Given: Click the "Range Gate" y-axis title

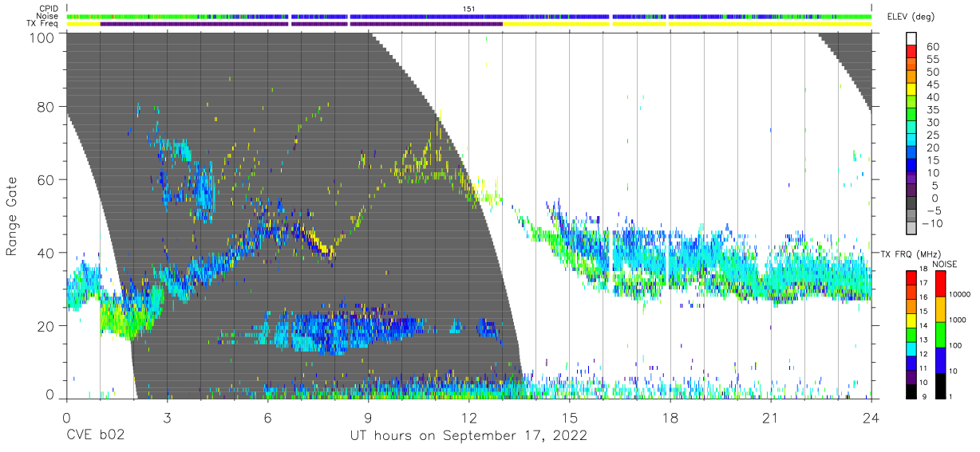Looking at the screenshot, I should click(12, 217).
